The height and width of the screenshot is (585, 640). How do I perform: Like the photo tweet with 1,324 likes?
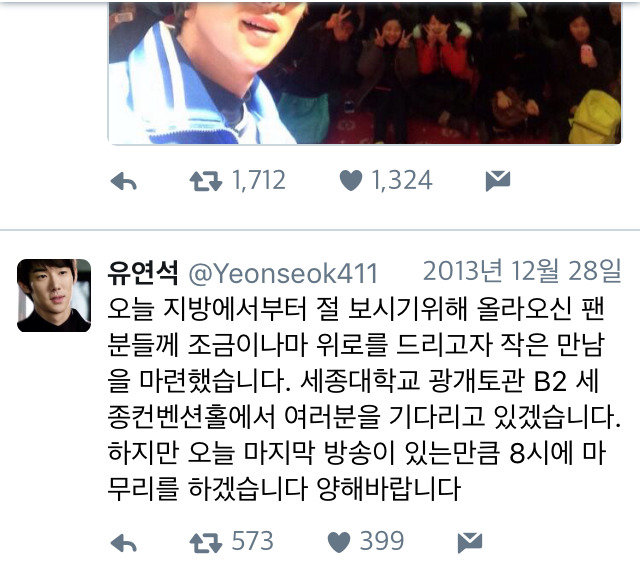click(351, 180)
